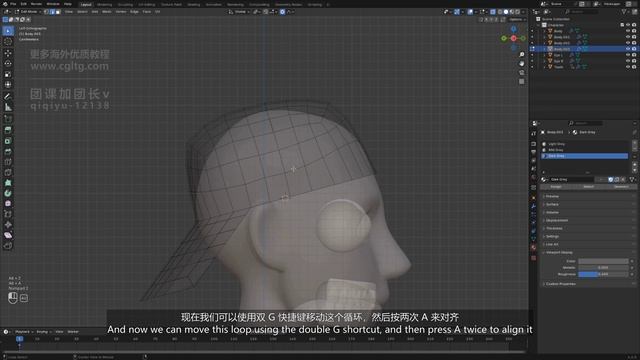
Task: Hide Body object with eye icon
Action: pos(628,31)
